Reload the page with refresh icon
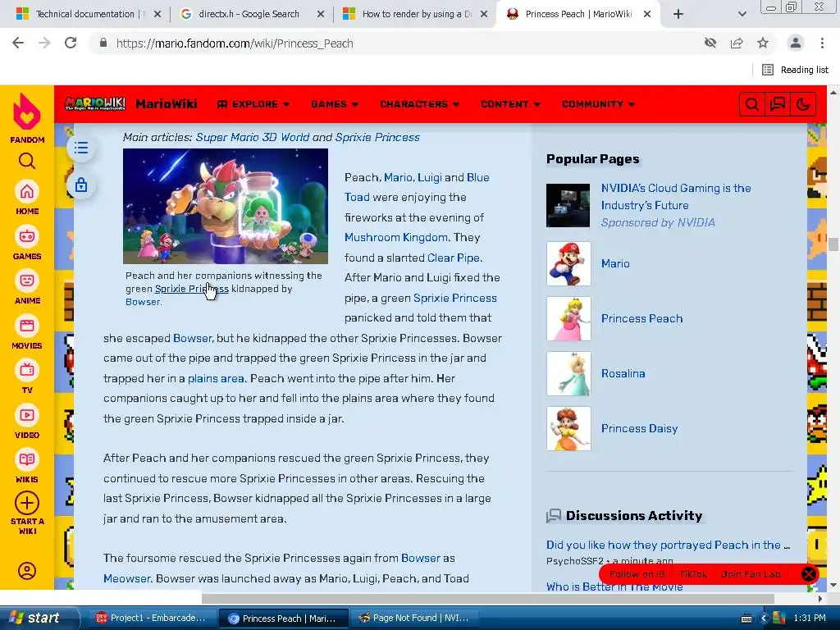Image resolution: width=840 pixels, height=630 pixels. point(71,43)
